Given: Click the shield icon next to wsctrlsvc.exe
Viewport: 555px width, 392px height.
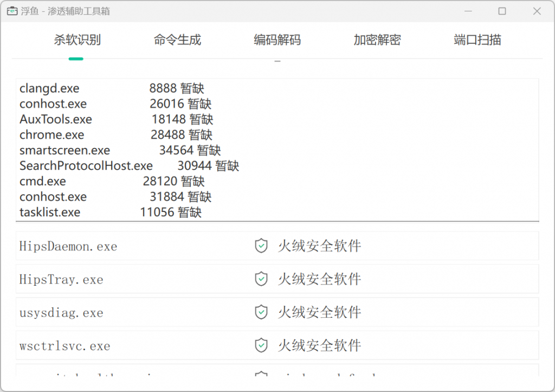Looking at the screenshot, I should [261, 345].
